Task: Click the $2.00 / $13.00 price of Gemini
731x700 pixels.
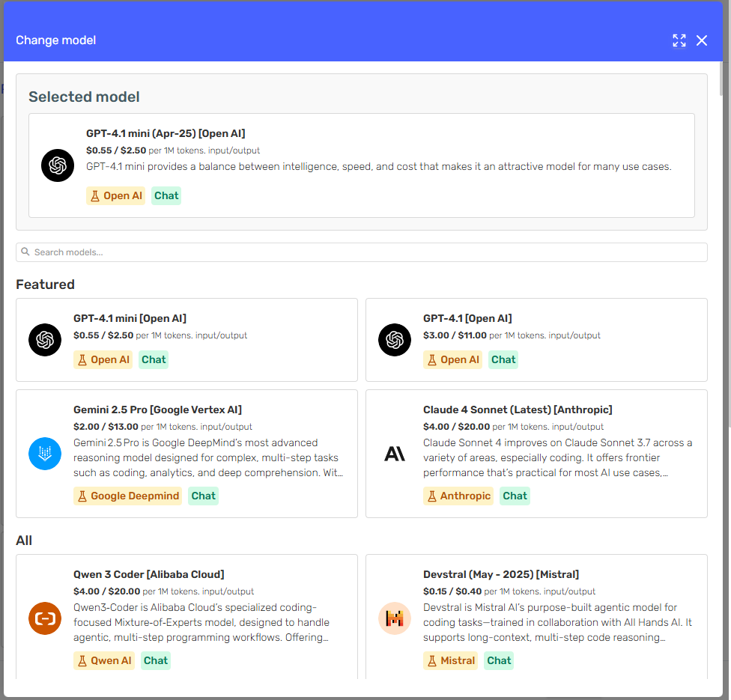Action: coord(106,427)
